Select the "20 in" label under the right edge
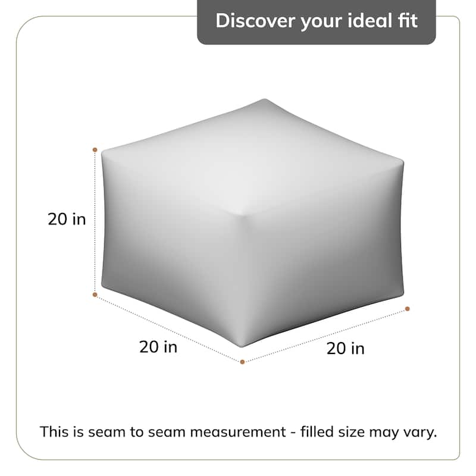 (x=345, y=348)
